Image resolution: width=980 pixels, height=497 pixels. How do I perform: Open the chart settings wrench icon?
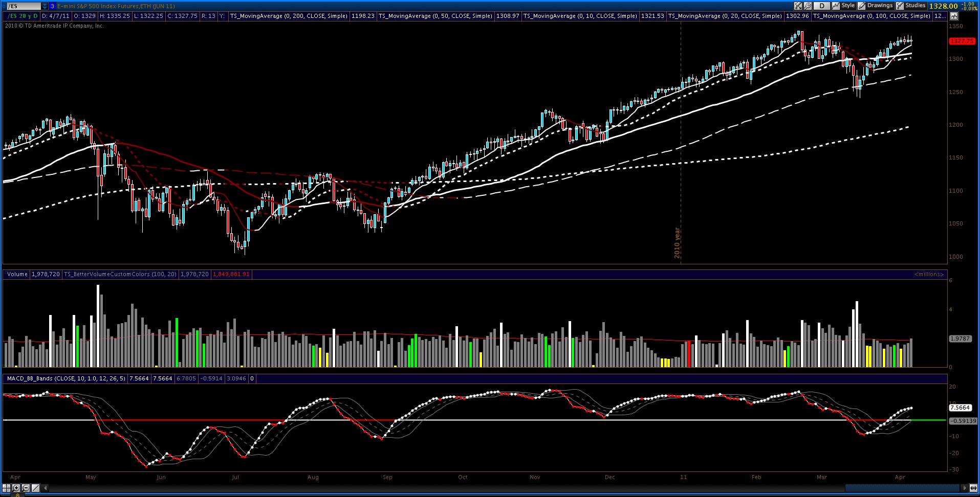[x=808, y=6]
